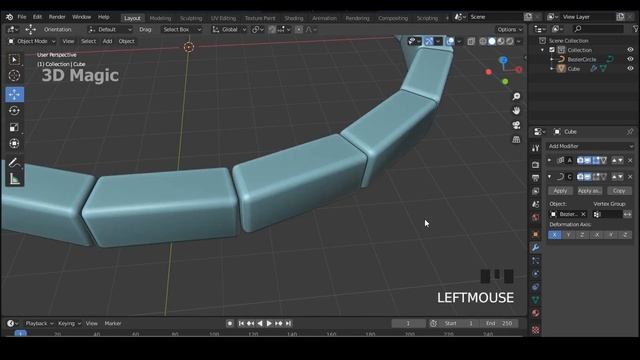Click Copy on Curve modifier
The width and height of the screenshot is (640, 360).
click(619, 191)
